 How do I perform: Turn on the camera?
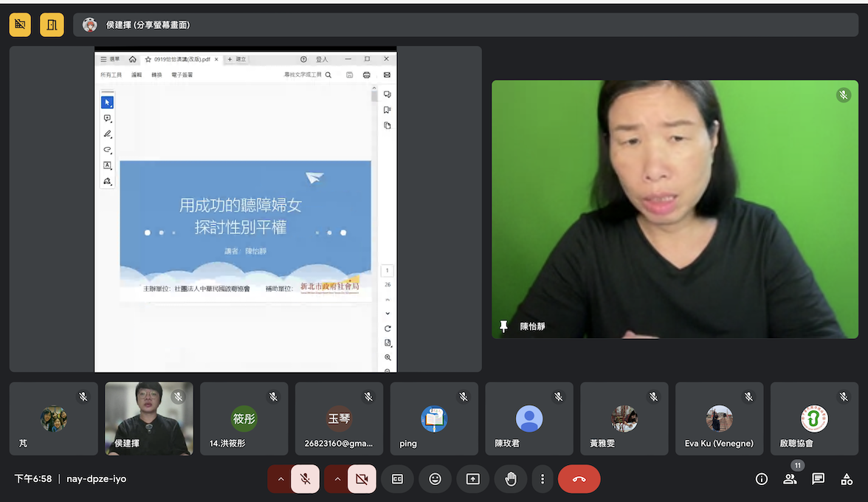(x=362, y=479)
